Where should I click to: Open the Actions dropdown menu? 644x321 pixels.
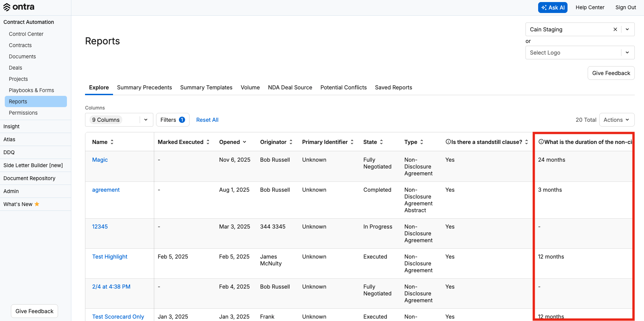(x=617, y=120)
